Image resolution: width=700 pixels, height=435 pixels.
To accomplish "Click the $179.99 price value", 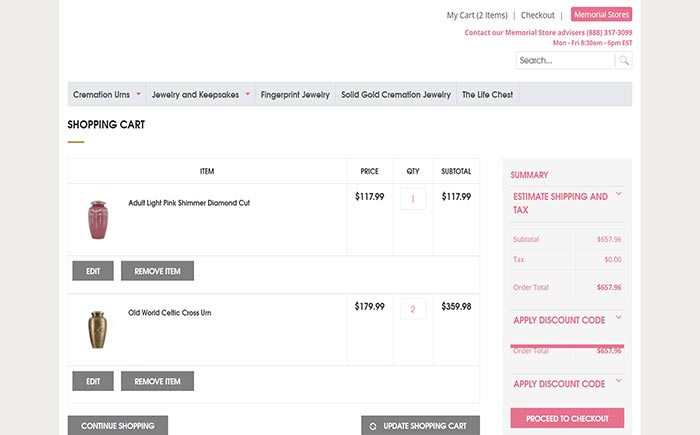I will pos(370,306).
